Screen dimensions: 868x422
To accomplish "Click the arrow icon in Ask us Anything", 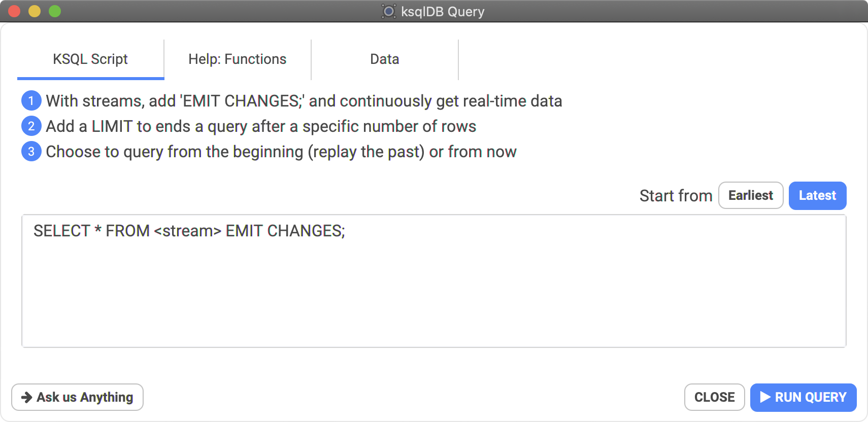I will pos(26,397).
